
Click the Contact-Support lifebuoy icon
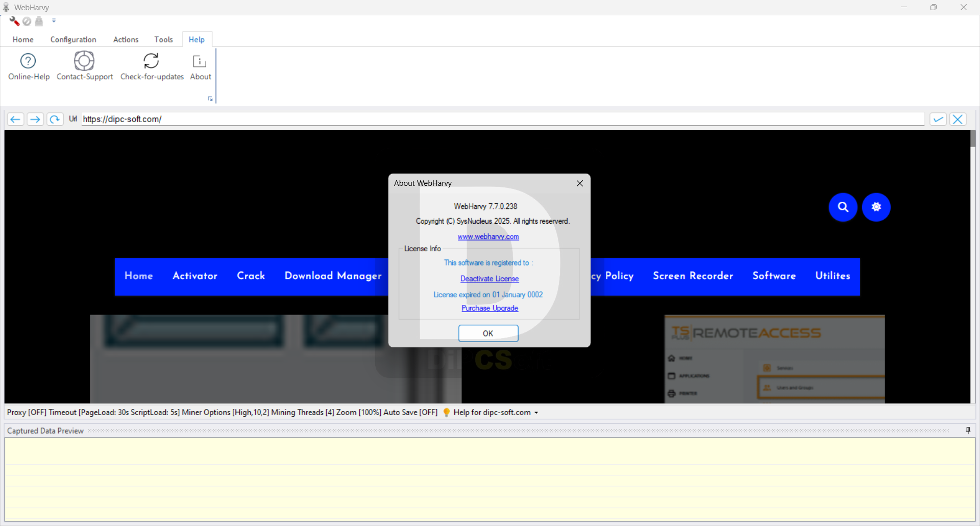[84, 61]
